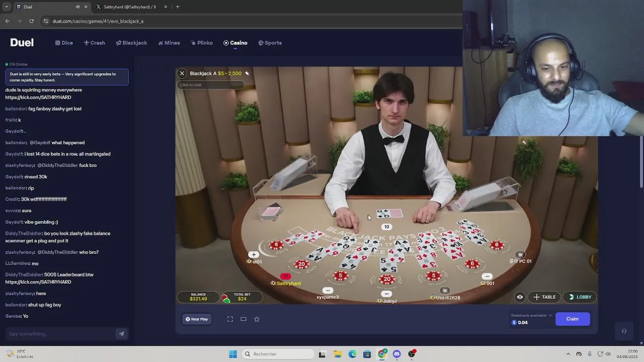This screenshot has width=644, height=362.
Task: Add game to favorites with bottom star
Action: [x=257, y=319]
